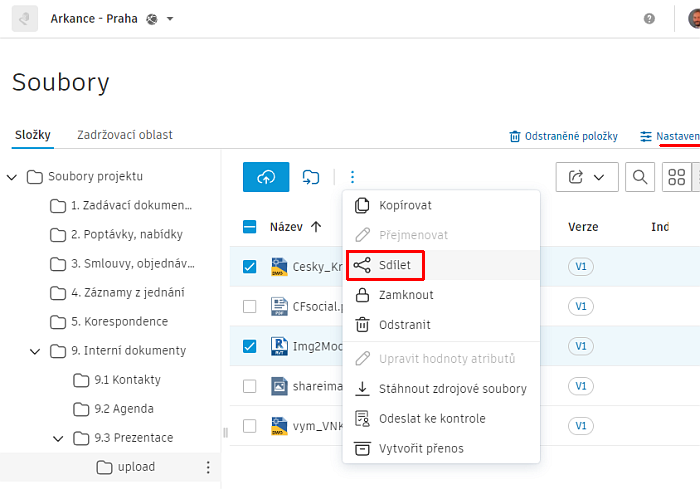
Task: Tick the shareima image file checkbox
Action: click(250, 386)
